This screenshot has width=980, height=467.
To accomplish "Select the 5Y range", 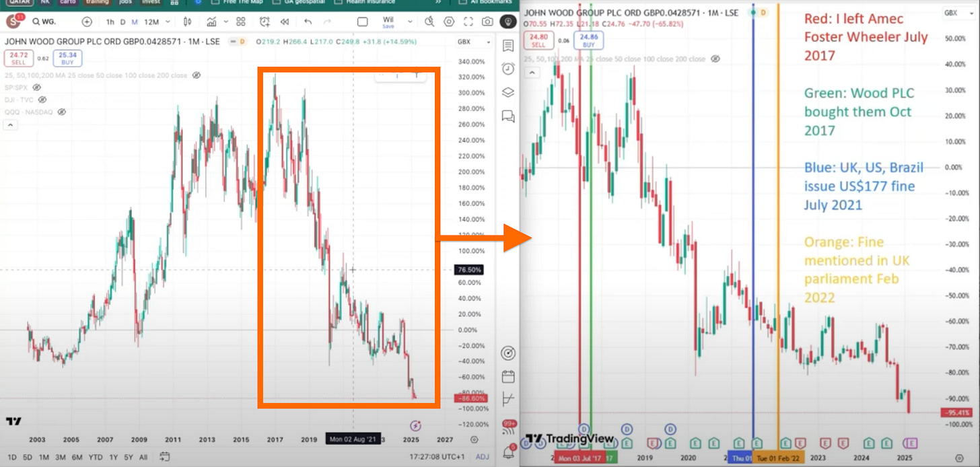I will click(x=129, y=457).
